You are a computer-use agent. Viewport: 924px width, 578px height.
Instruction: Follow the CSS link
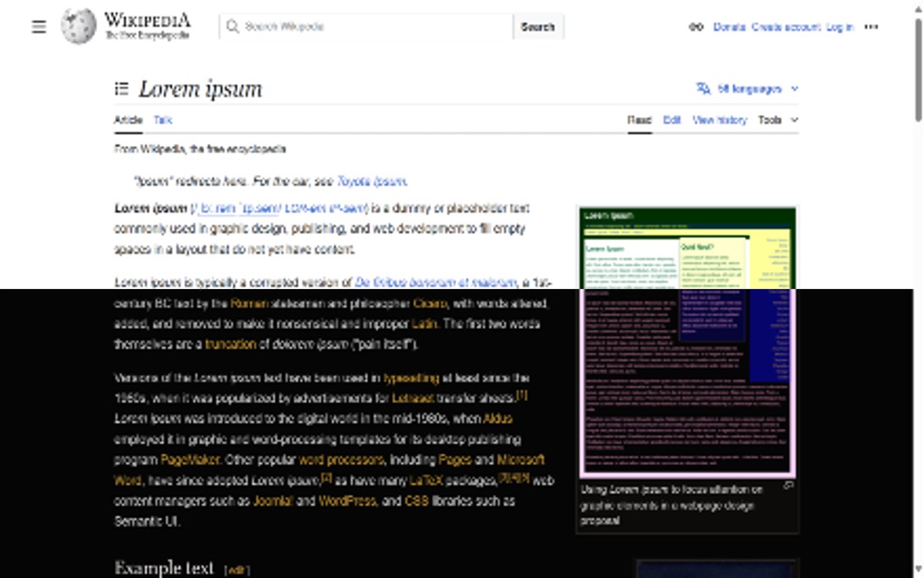click(416, 501)
